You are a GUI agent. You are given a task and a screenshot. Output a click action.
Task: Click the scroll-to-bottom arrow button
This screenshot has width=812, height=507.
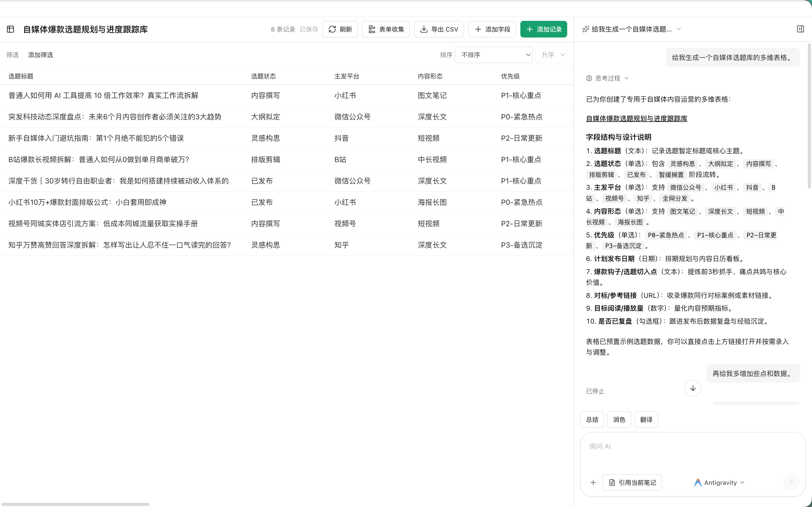click(x=693, y=388)
